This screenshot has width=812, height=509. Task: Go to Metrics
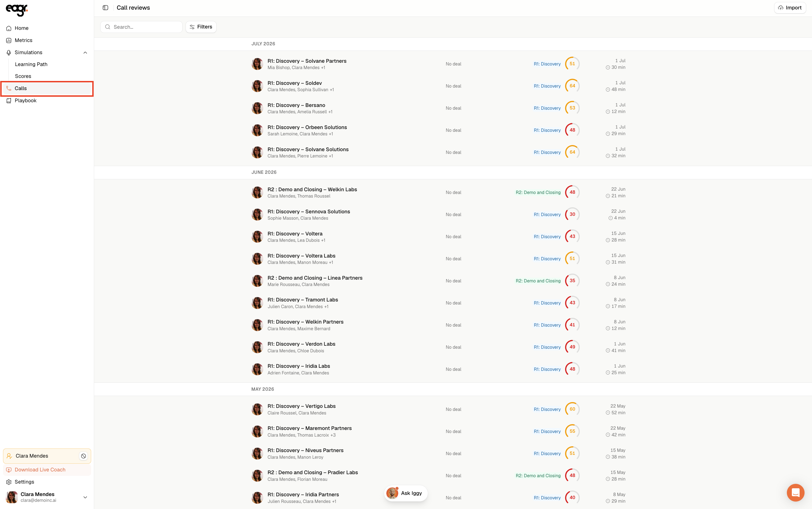click(x=47, y=40)
